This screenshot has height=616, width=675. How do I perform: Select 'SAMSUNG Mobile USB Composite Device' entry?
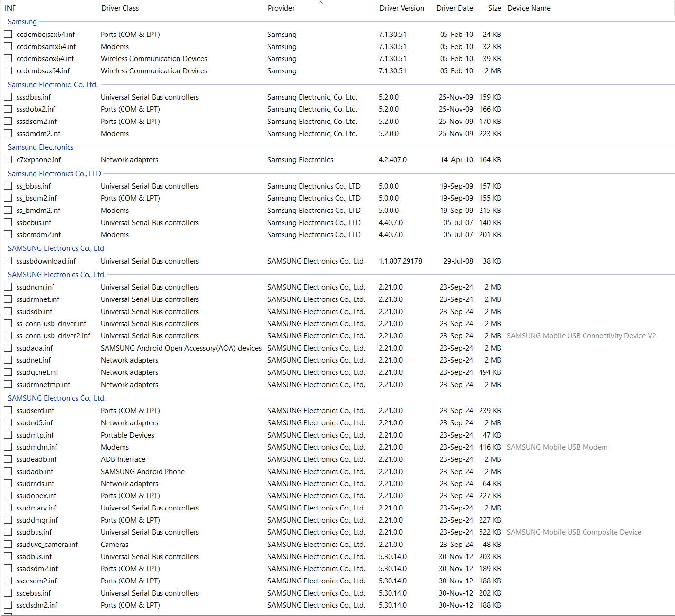point(574,532)
